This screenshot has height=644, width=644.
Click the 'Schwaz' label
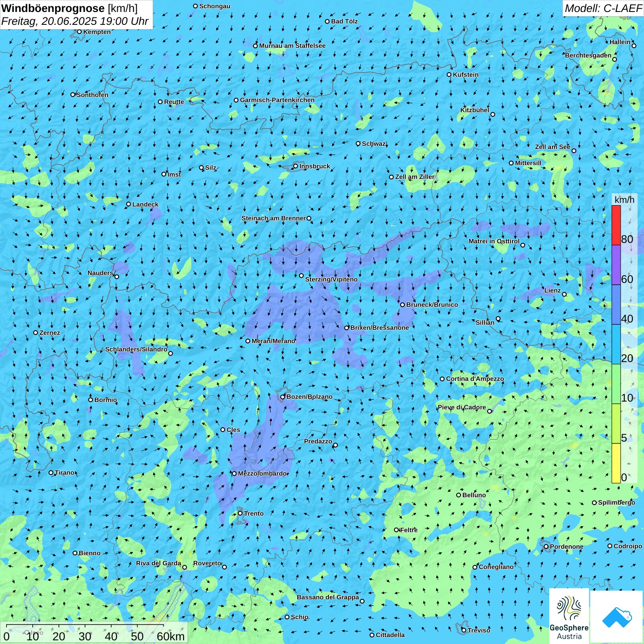(x=374, y=144)
